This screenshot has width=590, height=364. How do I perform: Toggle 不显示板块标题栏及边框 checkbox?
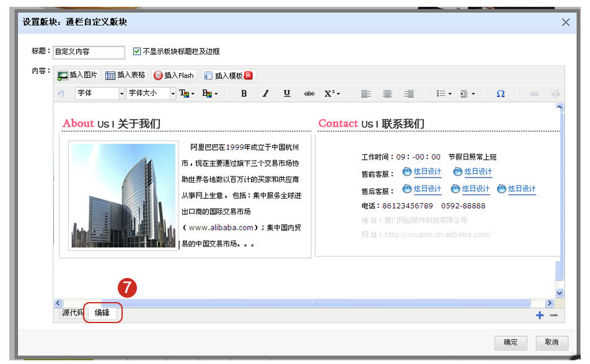tap(137, 51)
